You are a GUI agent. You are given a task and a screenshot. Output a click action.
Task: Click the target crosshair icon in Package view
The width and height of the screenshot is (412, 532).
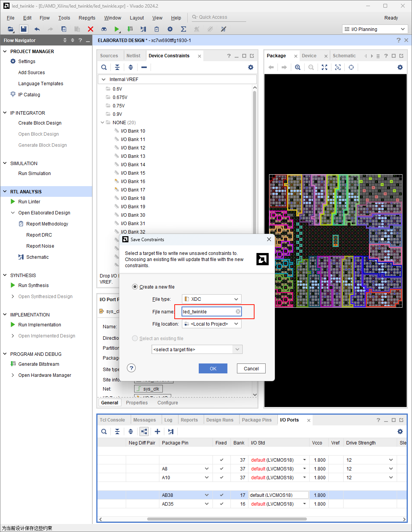click(351, 67)
